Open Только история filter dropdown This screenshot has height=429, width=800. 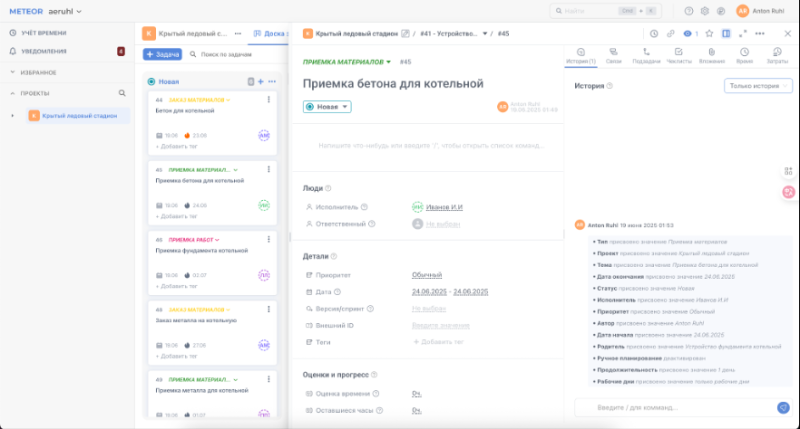coord(758,86)
